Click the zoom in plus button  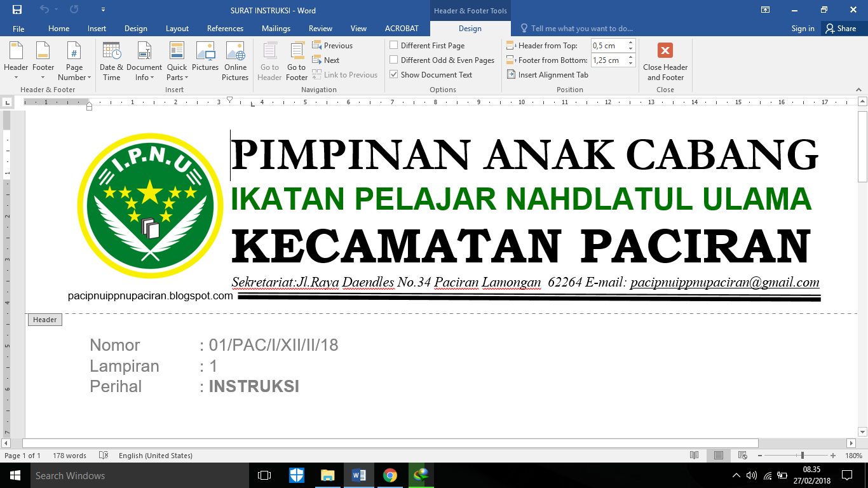pos(833,456)
